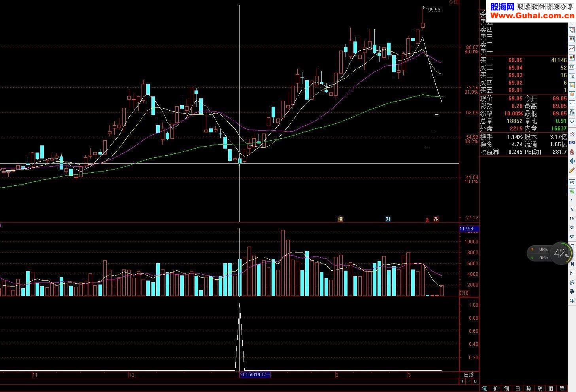The height and width of the screenshot is (392, 576).
Task: Open the '细' detail tab
Action: (507, 388)
